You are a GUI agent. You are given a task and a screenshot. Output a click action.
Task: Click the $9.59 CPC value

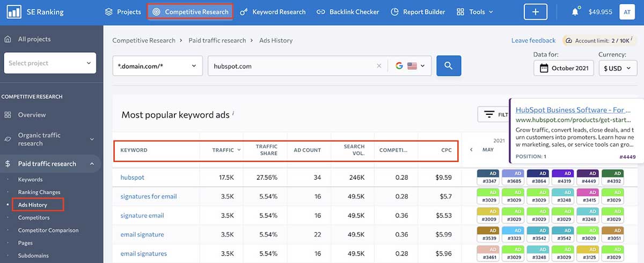point(444,177)
